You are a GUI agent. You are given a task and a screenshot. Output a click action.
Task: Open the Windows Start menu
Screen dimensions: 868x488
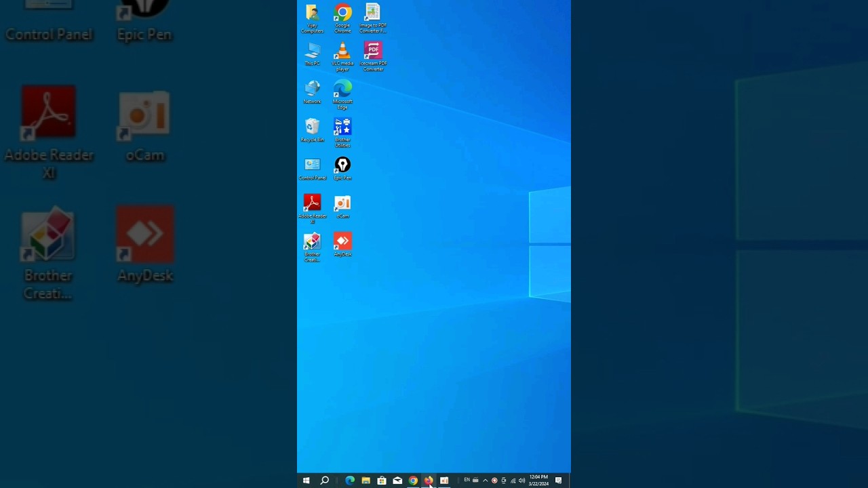pos(307,481)
